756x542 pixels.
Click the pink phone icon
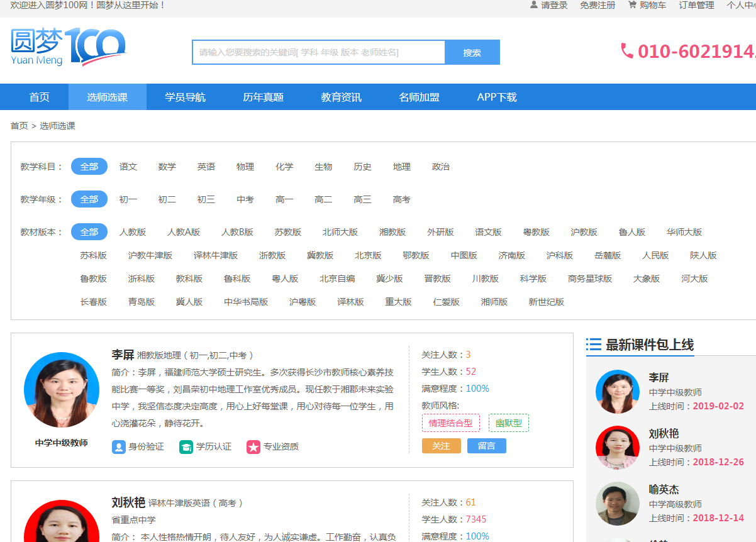point(627,51)
